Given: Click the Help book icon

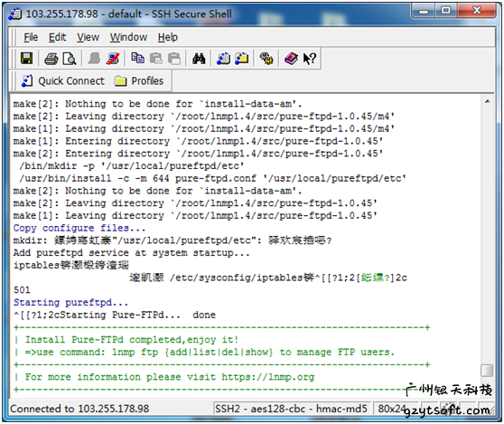Looking at the screenshot, I should pyautogui.click(x=291, y=59).
